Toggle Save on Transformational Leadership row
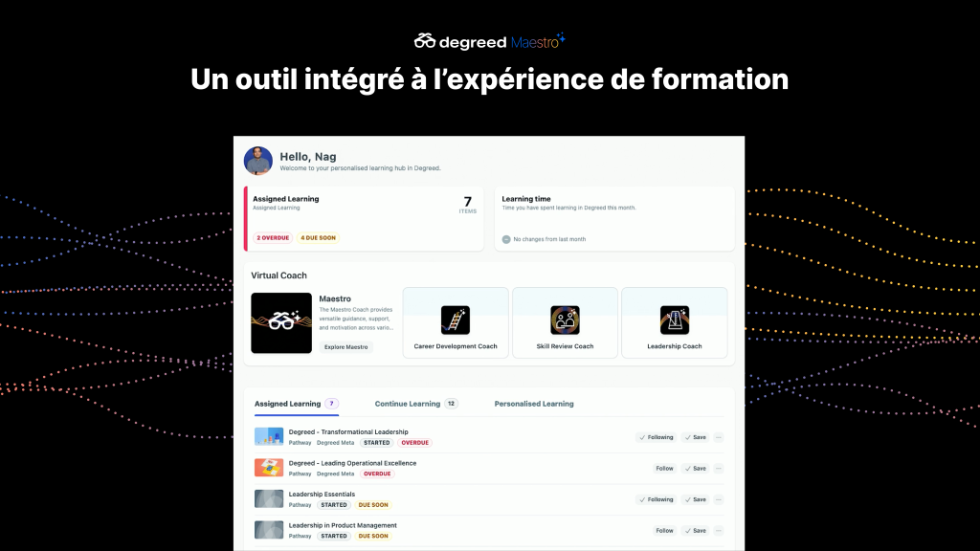The height and width of the screenshot is (551, 980). 695,437
